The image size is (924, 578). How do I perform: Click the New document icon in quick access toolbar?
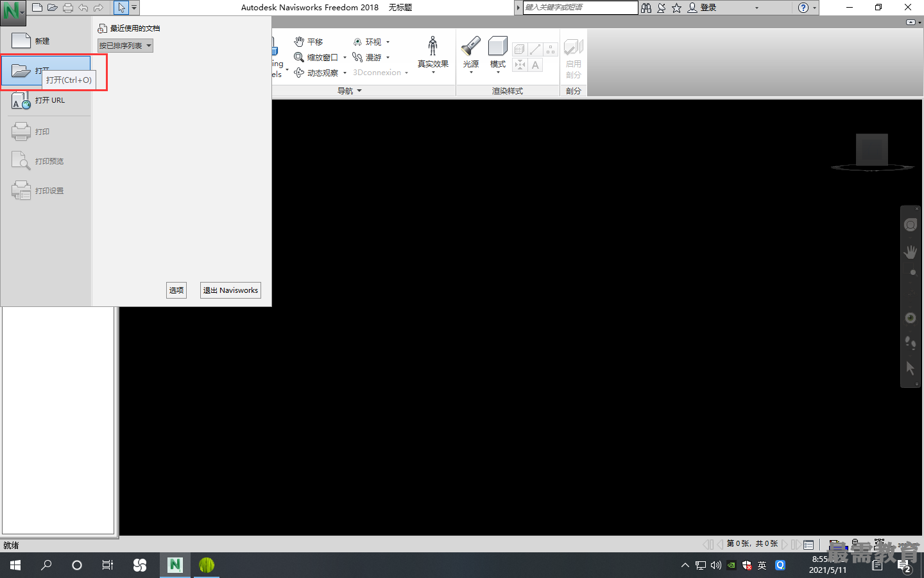37,8
